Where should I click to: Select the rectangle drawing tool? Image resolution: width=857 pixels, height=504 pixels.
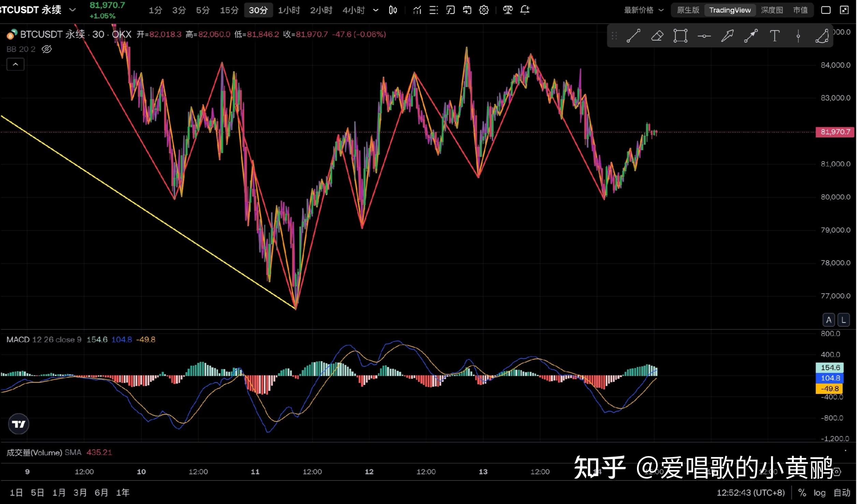click(680, 36)
